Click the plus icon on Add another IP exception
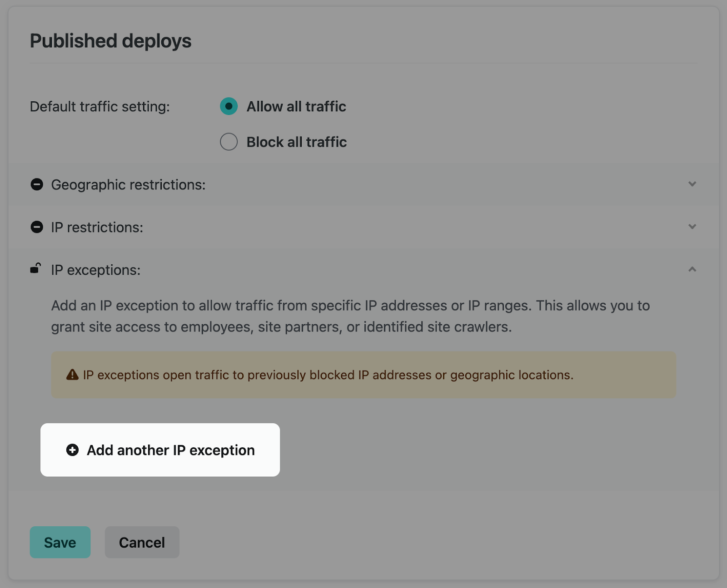727x588 pixels. click(72, 450)
